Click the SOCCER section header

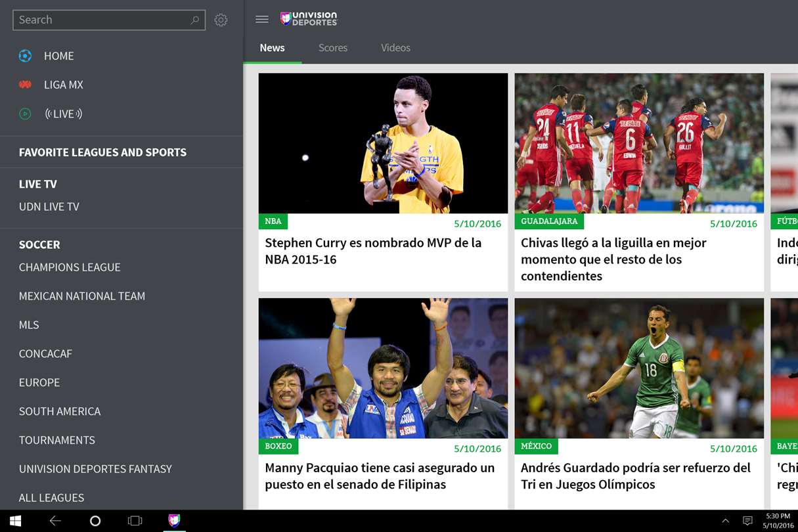(39, 245)
